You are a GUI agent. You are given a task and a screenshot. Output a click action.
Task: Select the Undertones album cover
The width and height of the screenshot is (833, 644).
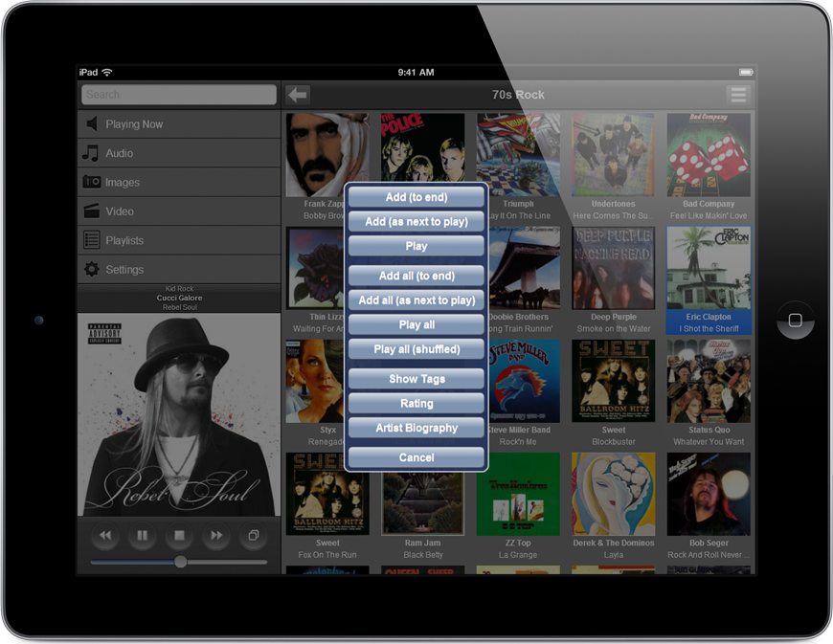point(613,154)
